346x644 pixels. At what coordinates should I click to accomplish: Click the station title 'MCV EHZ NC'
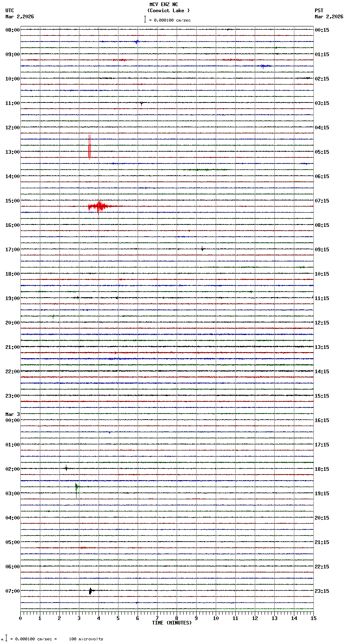pyautogui.click(x=164, y=4)
